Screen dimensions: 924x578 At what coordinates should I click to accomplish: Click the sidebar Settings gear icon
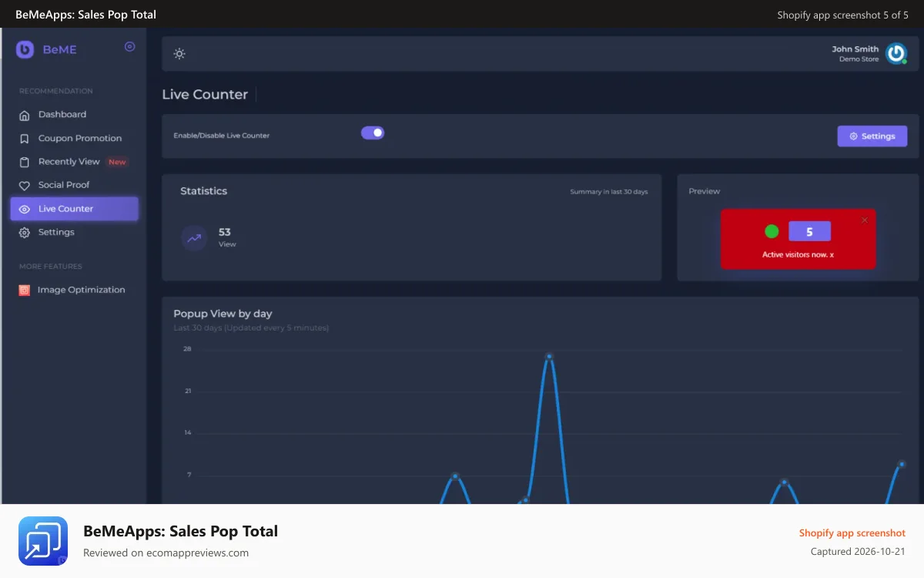click(x=24, y=232)
